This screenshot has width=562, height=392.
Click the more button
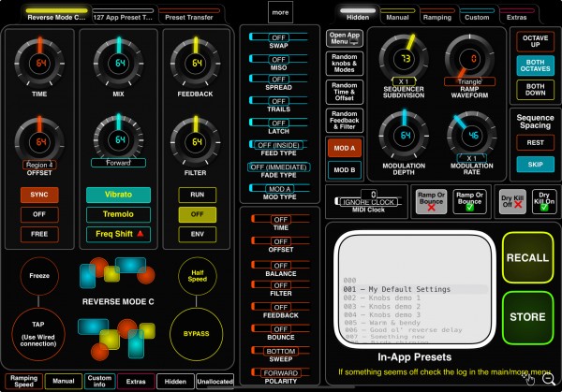click(280, 12)
